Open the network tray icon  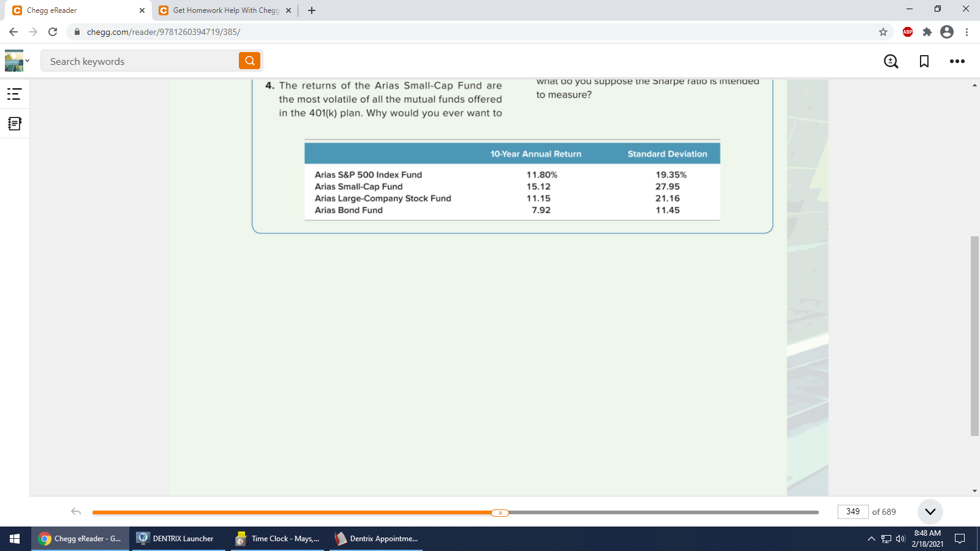point(886,539)
